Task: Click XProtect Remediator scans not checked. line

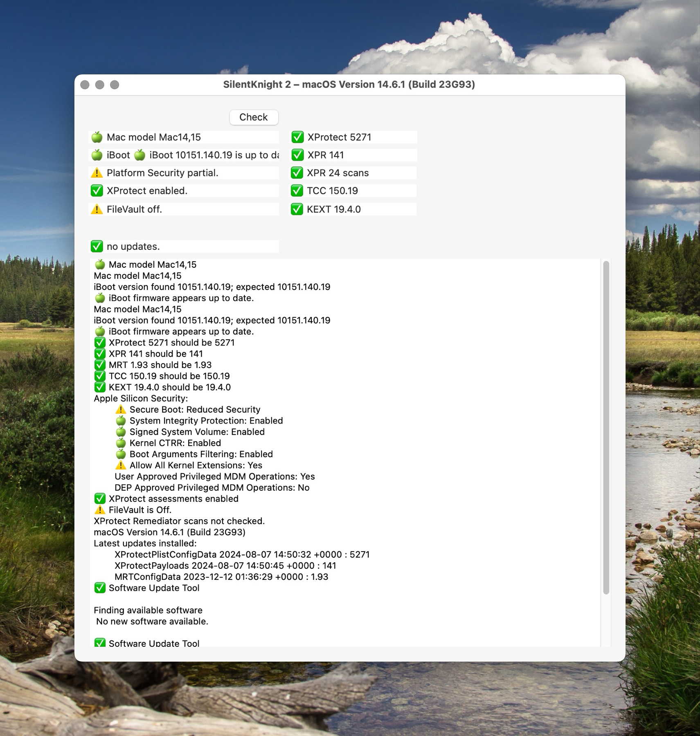Action: [x=179, y=521]
